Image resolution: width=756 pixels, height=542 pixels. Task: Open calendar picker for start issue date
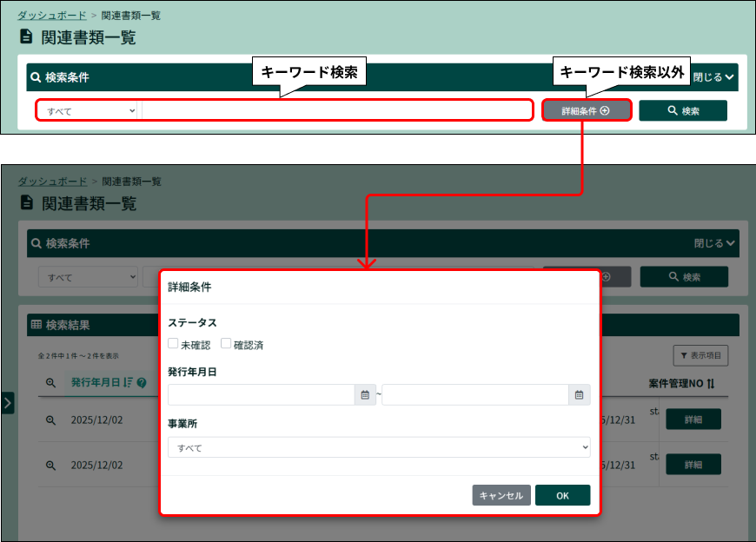pos(365,395)
